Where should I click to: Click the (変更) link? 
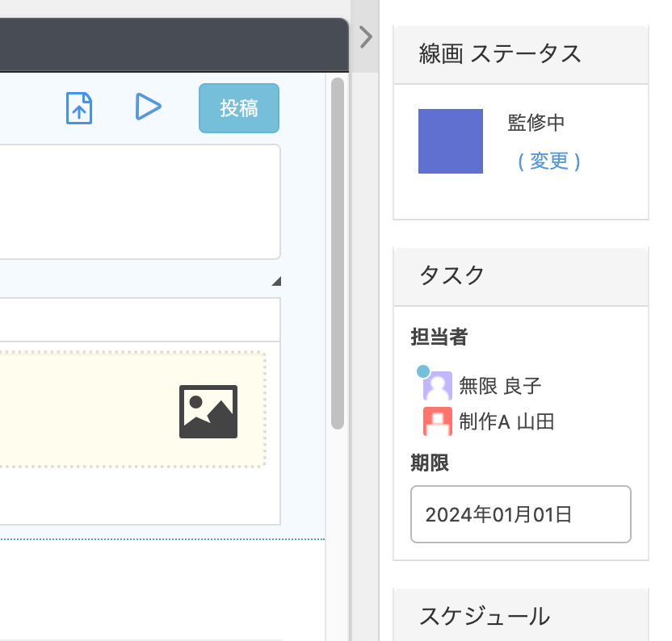[549, 161]
